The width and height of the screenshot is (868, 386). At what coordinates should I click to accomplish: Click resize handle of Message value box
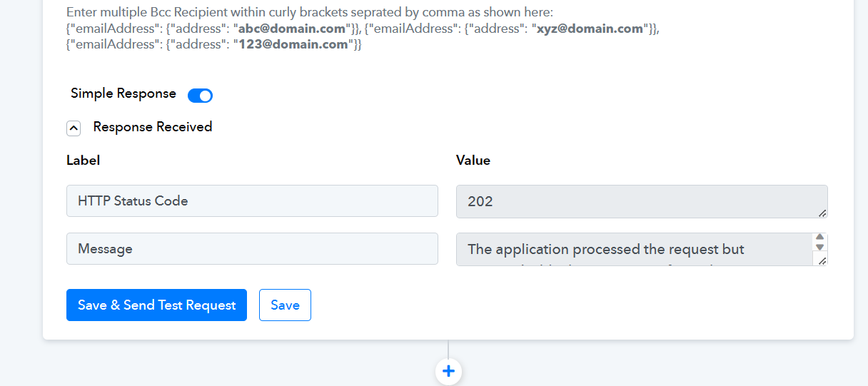click(822, 261)
